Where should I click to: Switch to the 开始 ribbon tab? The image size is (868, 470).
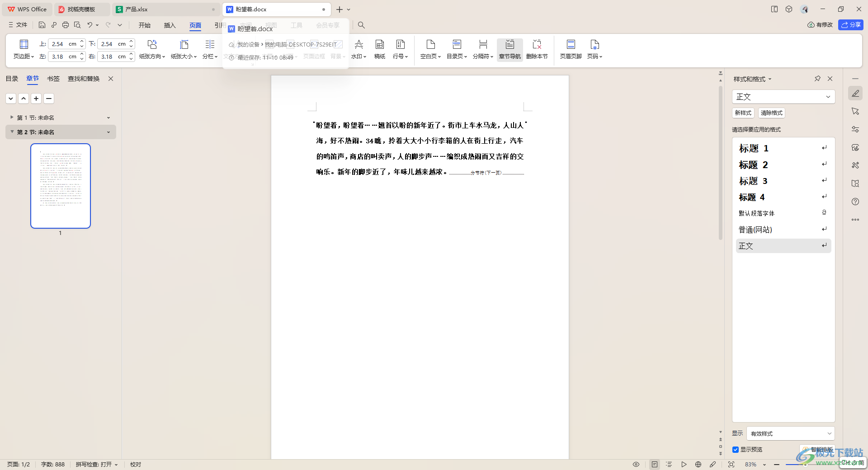(x=145, y=25)
